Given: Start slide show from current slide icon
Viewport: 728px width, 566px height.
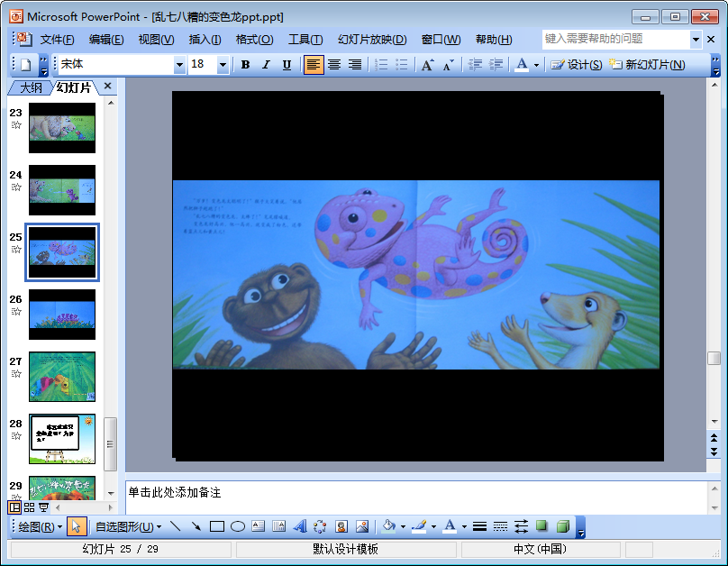Looking at the screenshot, I should 43,507.
